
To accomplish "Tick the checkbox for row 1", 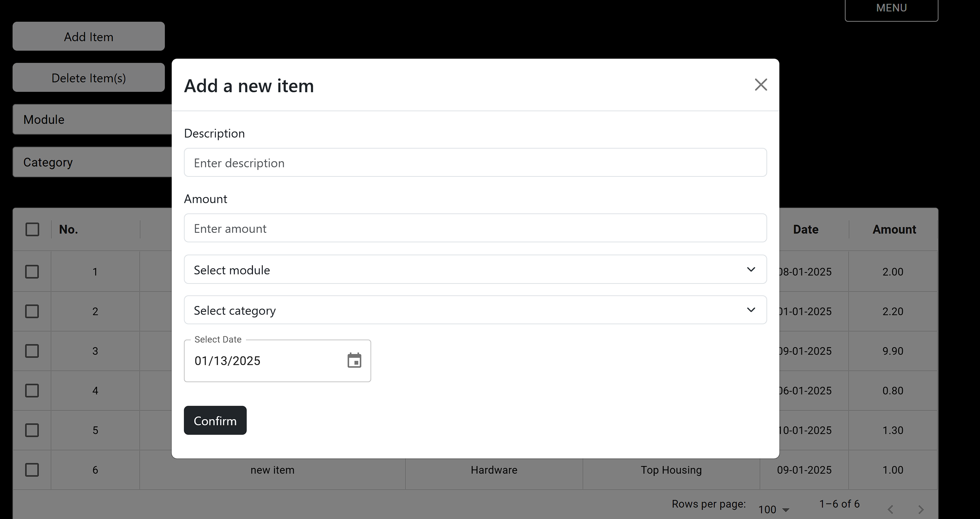I will point(32,272).
